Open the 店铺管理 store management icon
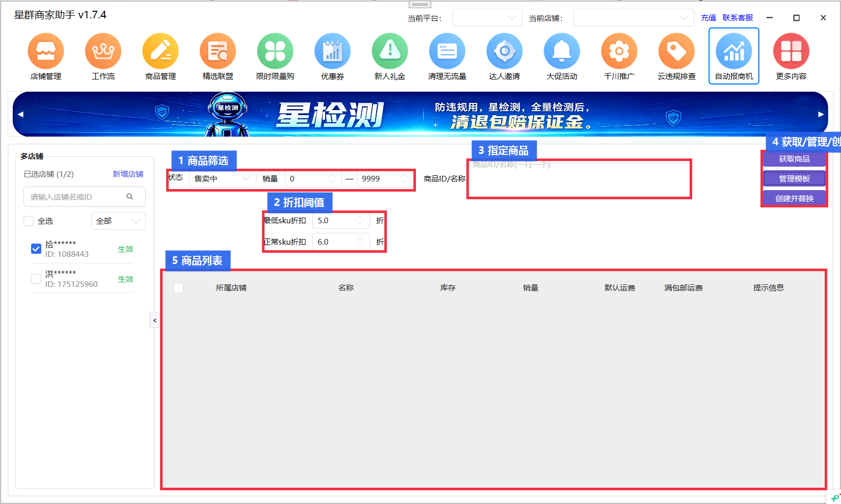The image size is (841, 504). (46, 51)
